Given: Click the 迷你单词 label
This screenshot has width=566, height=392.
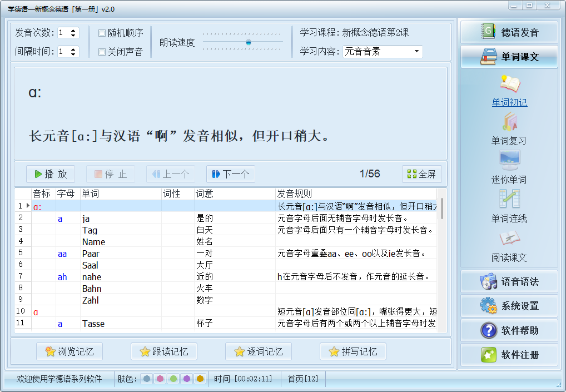Looking at the screenshot, I should pyautogui.click(x=509, y=180).
